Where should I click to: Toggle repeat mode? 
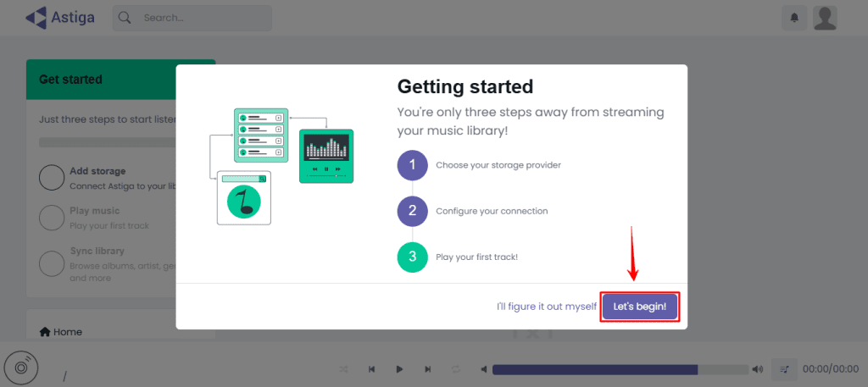pos(456,369)
